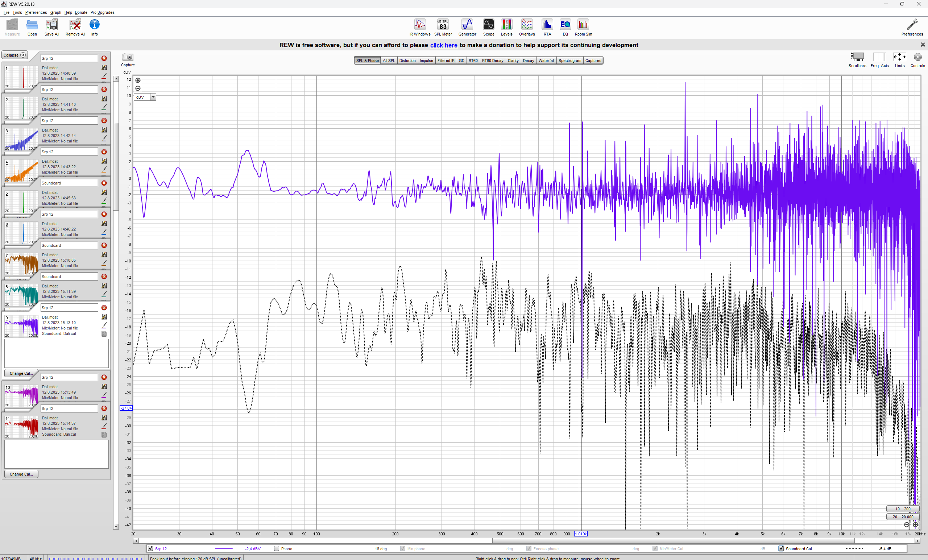Open the Graph menu
The height and width of the screenshot is (560, 928).
(x=56, y=12)
